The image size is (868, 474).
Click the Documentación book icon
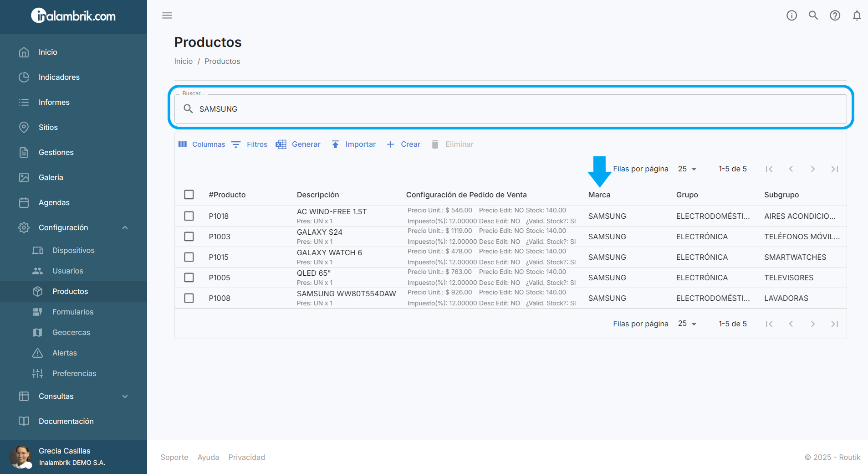pyautogui.click(x=24, y=421)
